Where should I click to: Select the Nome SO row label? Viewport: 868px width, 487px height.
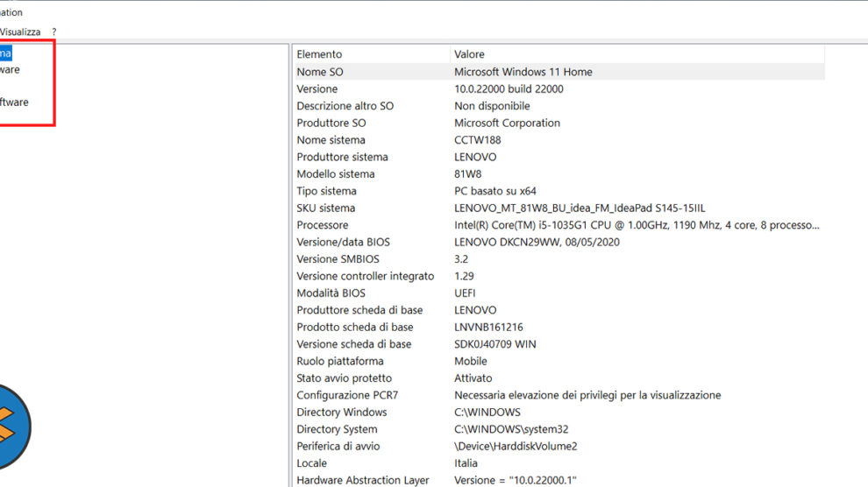(x=319, y=72)
